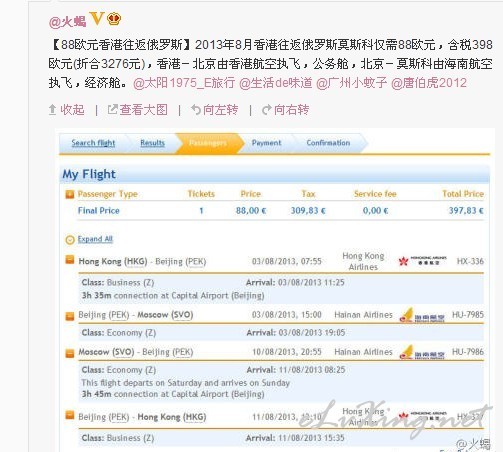Click the Hong Kong Airlines logo on HX-336

coord(422,261)
